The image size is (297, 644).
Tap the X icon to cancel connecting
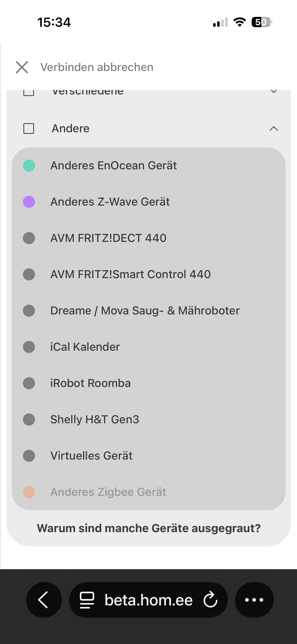pyautogui.click(x=22, y=67)
